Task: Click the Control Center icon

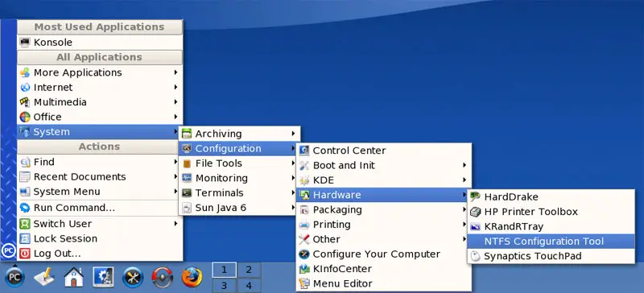Action: pyautogui.click(x=304, y=151)
